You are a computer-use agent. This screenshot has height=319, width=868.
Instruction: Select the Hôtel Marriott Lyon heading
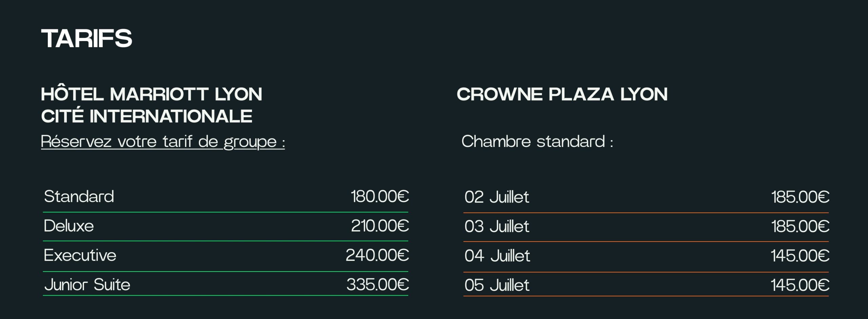[x=151, y=94]
